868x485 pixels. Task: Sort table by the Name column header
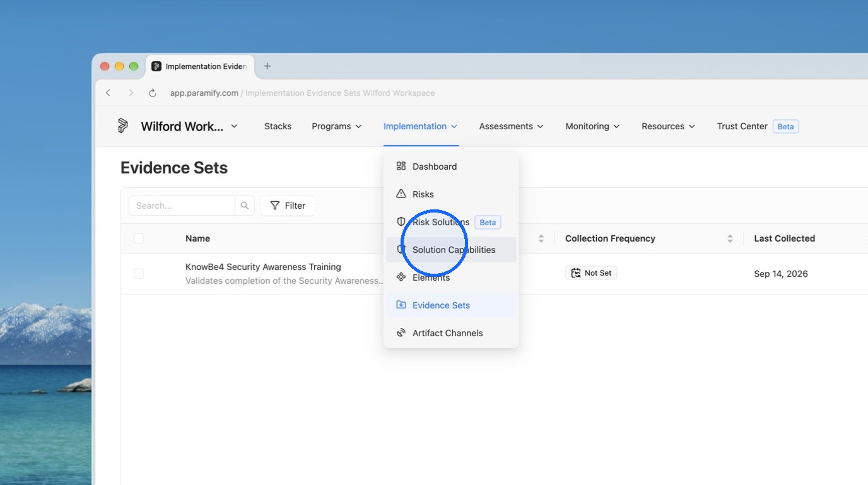(x=197, y=238)
